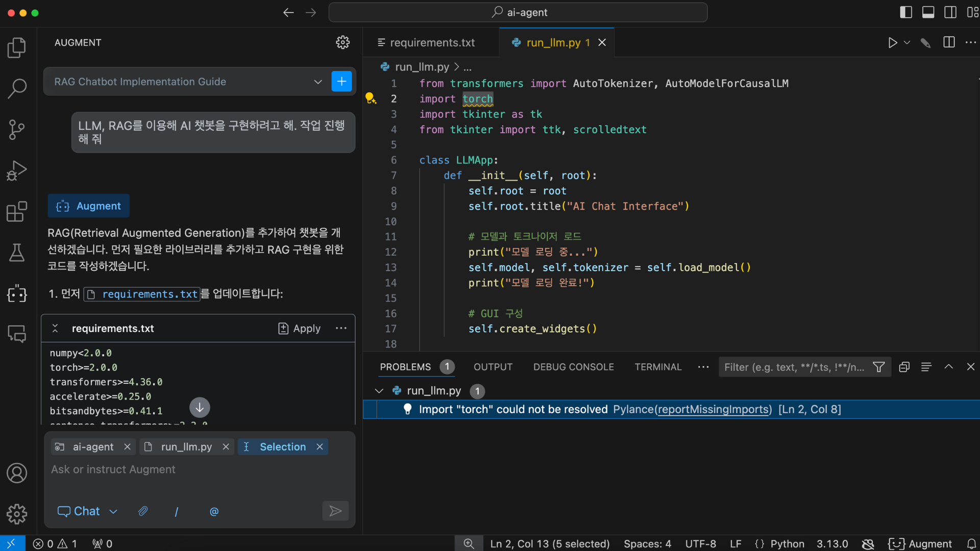Expand the RAG Chatbot Implementation Guide dropdown

[x=317, y=82]
